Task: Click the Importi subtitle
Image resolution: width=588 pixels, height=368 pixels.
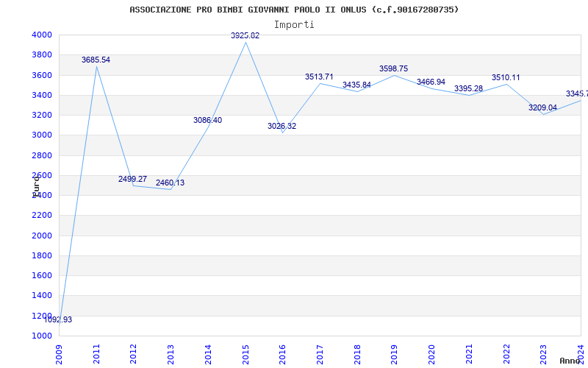Action: click(294, 25)
